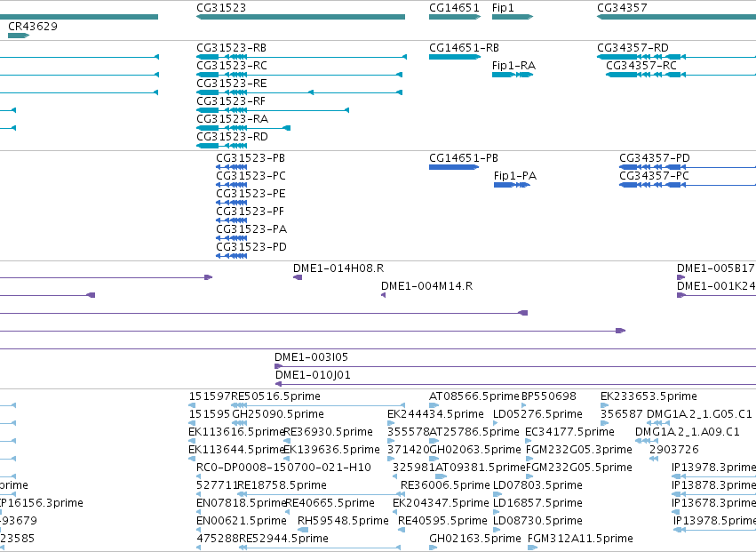This screenshot has width=756, height=552.
Task: Click EST EK139636.5prime
Action: tap(331, 450)
